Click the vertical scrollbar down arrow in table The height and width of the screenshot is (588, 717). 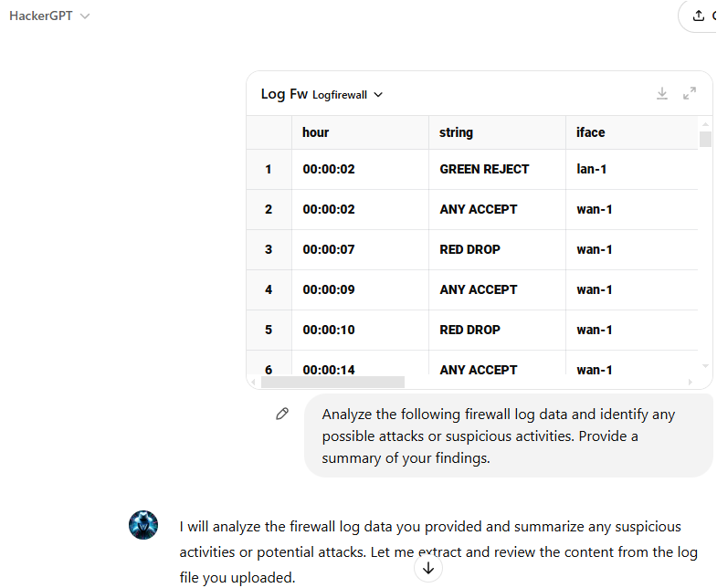click(x=705, y=366)
